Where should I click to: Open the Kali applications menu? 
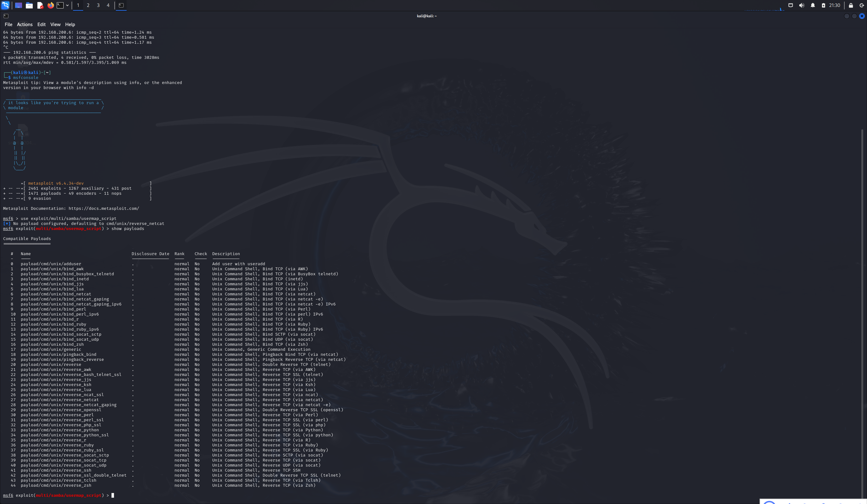coord(5,5)
